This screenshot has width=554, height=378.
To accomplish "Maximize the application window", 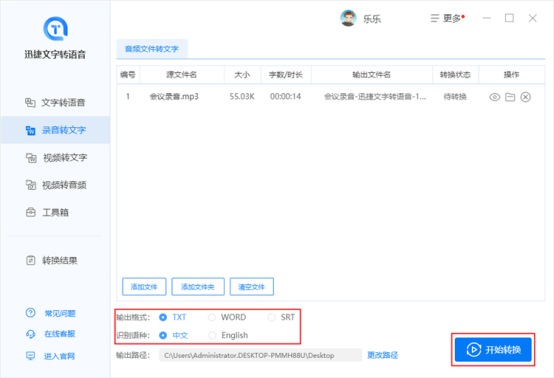I will point(509,18).
